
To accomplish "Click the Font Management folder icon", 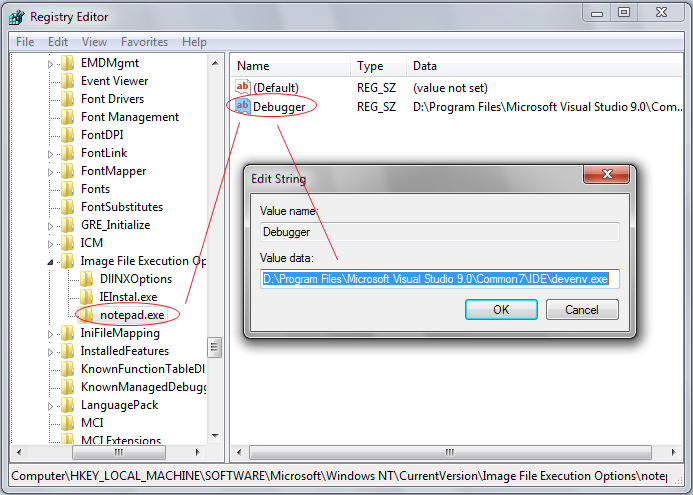I will [x=68, y=117].
